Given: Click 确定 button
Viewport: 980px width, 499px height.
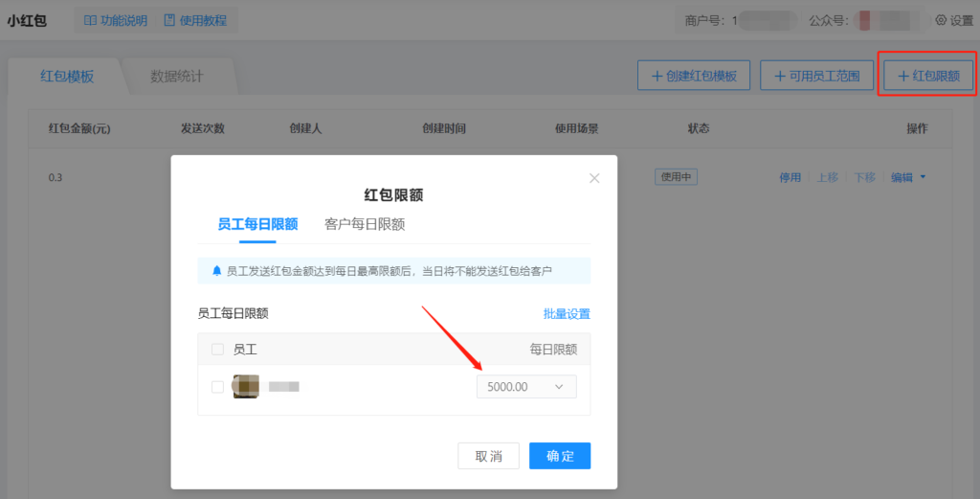Looking at the screenshot, I should click(560, 456).
